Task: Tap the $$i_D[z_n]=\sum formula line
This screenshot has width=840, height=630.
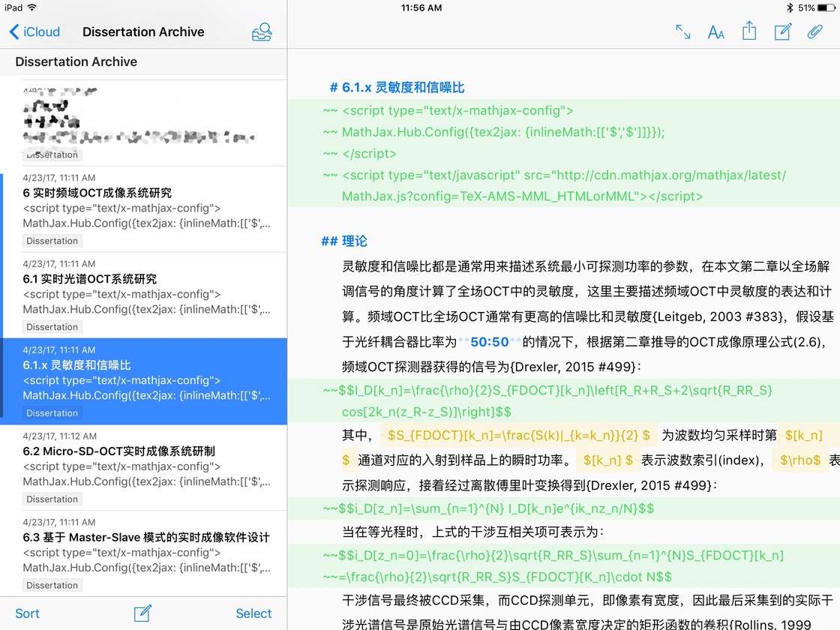Action: click(x=488, y=508)
